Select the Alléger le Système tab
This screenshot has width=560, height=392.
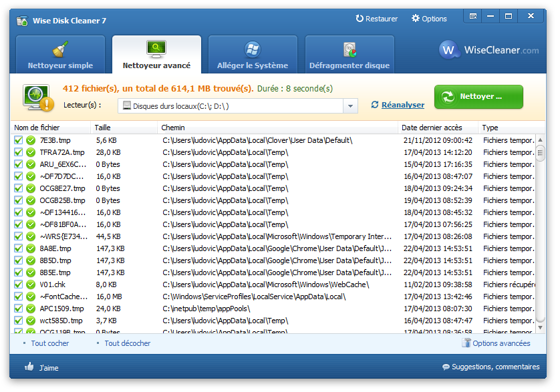253,55
